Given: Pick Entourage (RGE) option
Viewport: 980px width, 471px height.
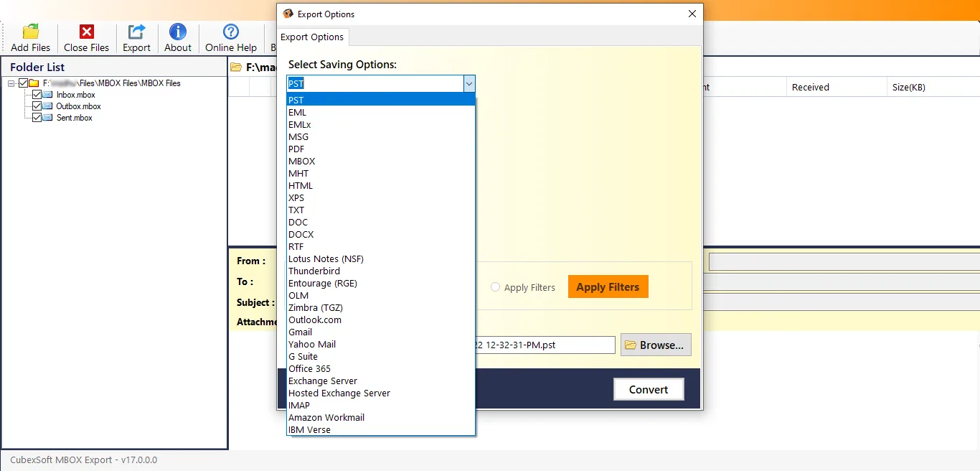Looking at the screenshot, I should (x=381, y=283).
